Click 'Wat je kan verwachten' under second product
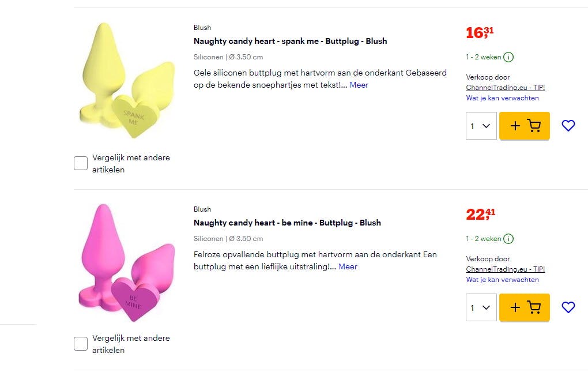This screenshot has height=372, width=588. point(502,280)
